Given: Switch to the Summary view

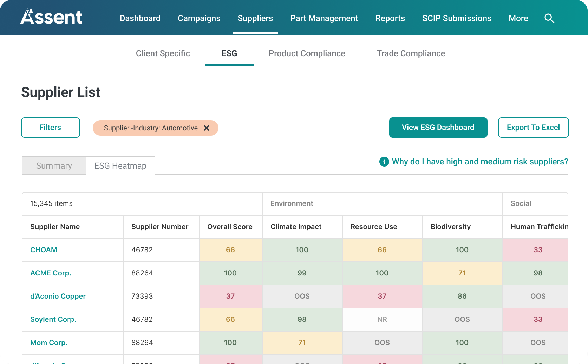Looking at the screenshot, I should point(53,165).
